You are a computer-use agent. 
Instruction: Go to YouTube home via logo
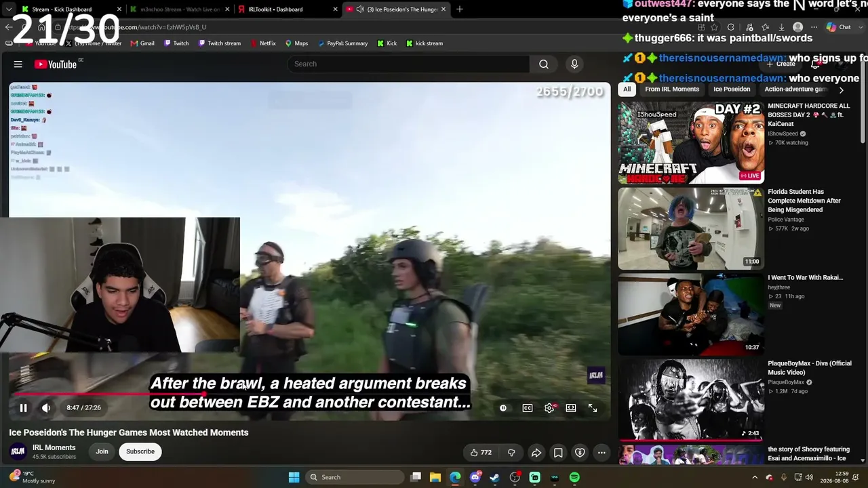[56, 64]
